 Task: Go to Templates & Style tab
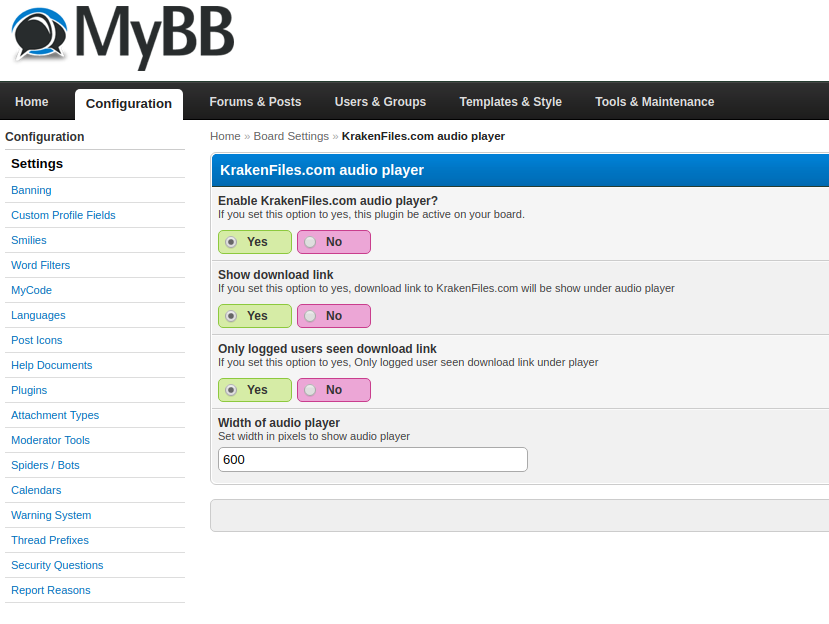pos(510,102)
